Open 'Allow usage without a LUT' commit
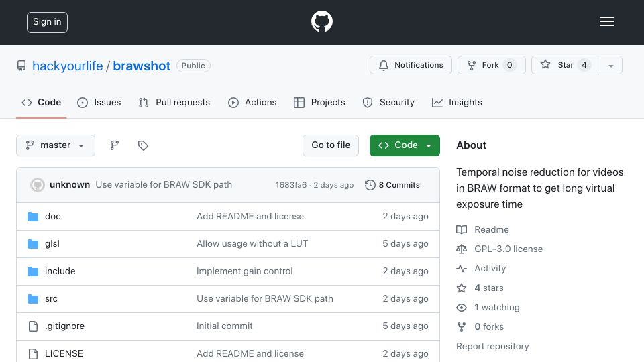Viewport: 644px width, 362px height. click(252, 244)
